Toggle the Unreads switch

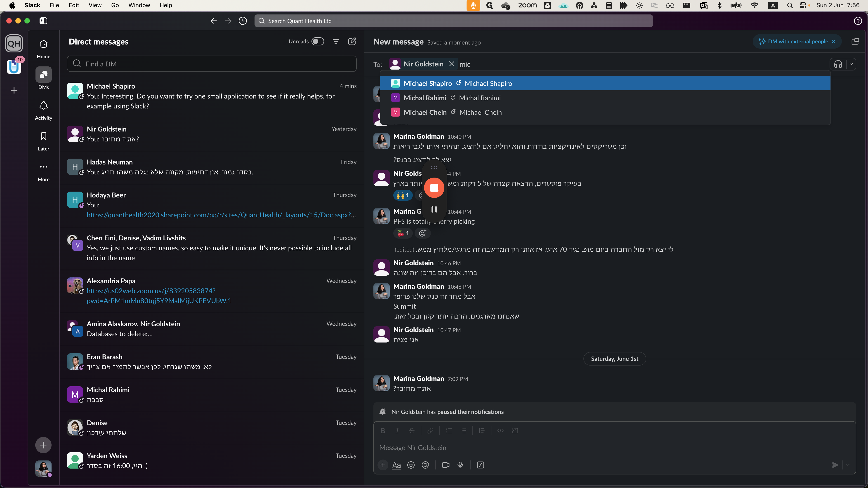(317, 41)
